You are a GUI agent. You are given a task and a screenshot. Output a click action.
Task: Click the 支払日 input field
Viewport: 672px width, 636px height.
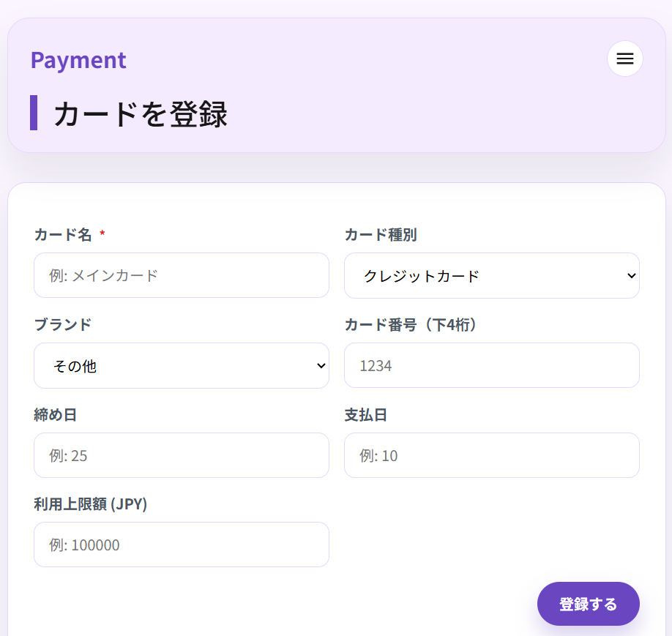491,455
